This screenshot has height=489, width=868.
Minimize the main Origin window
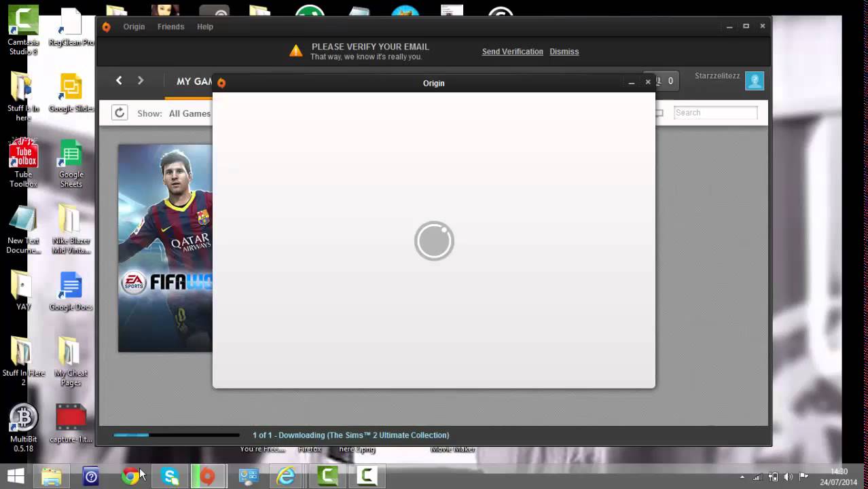pos(729,26)
